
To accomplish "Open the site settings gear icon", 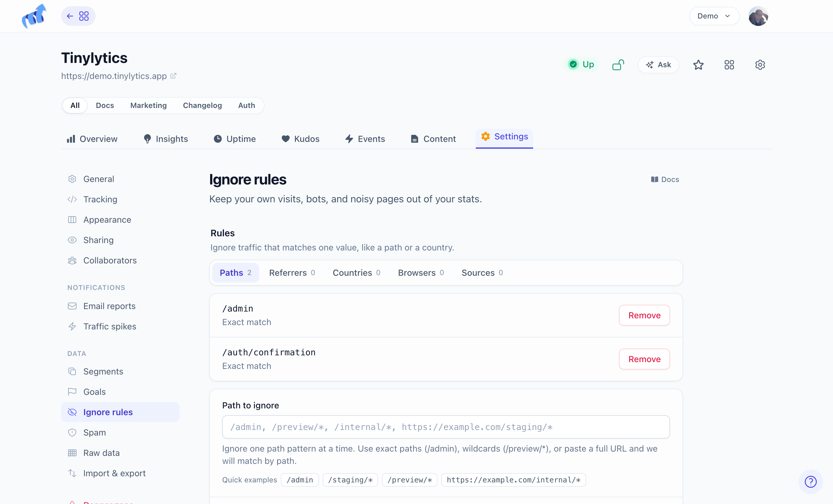I will click(x=760, y=64).
